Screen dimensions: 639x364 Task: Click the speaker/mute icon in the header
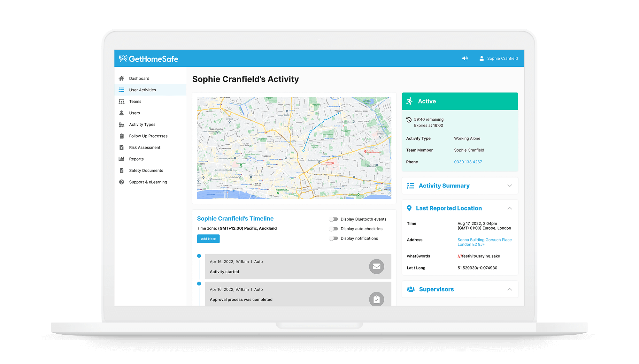pos(464,58)
